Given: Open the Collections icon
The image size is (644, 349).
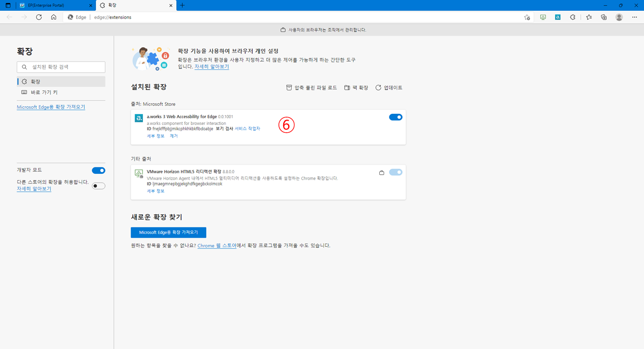Looking at the screenshot, I should 604,17.
